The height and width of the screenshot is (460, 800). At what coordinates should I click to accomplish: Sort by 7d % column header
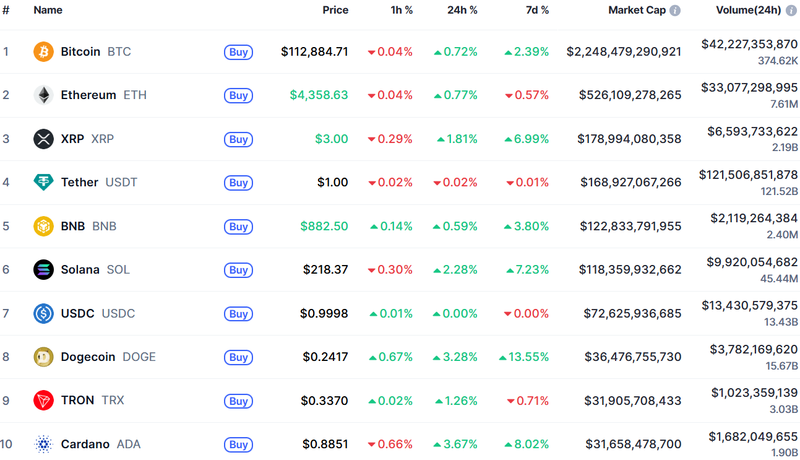(x=537, y=10)
